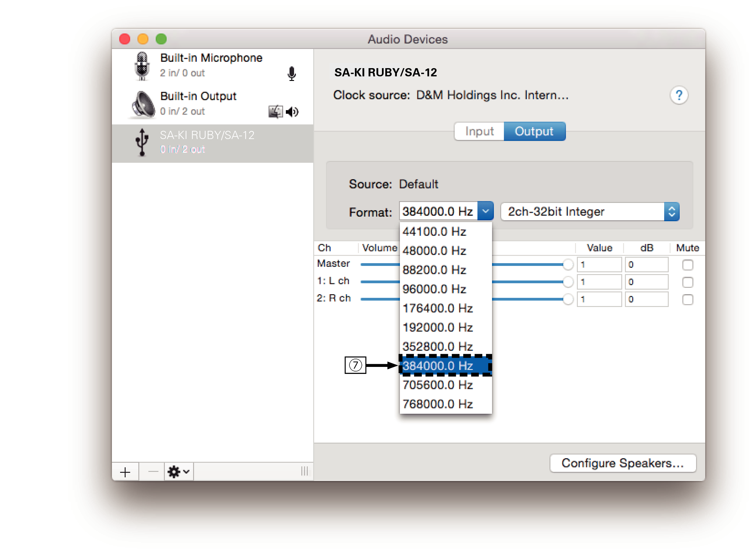Select Built-in Output in device list
The height and width of the screenshot is (554, 756).
click(x=213, y=104)
